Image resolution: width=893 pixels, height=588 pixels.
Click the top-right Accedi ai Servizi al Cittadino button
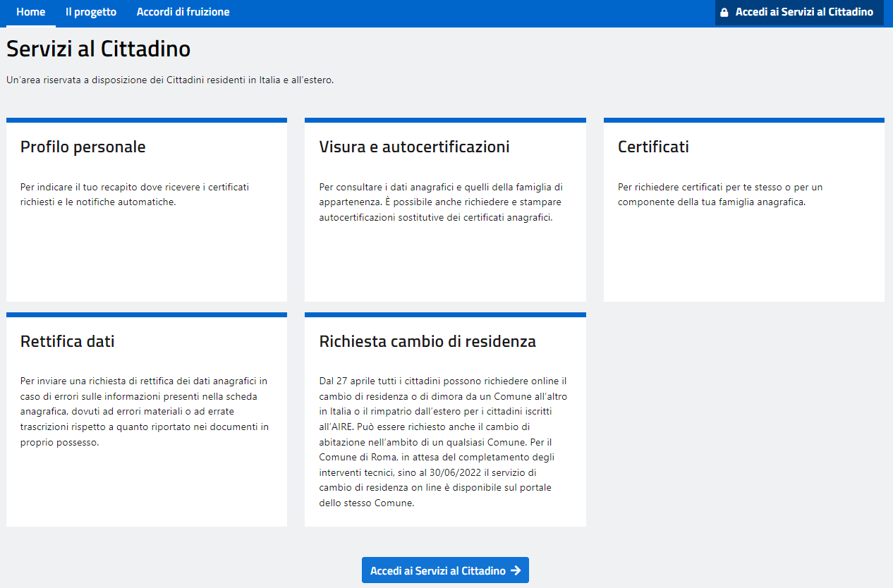point(799,12)
